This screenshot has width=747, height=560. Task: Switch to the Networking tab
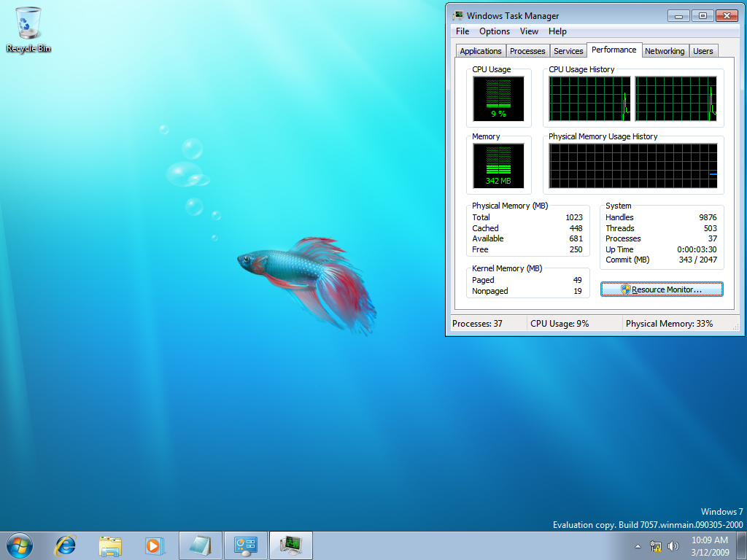tap(665, 51)
